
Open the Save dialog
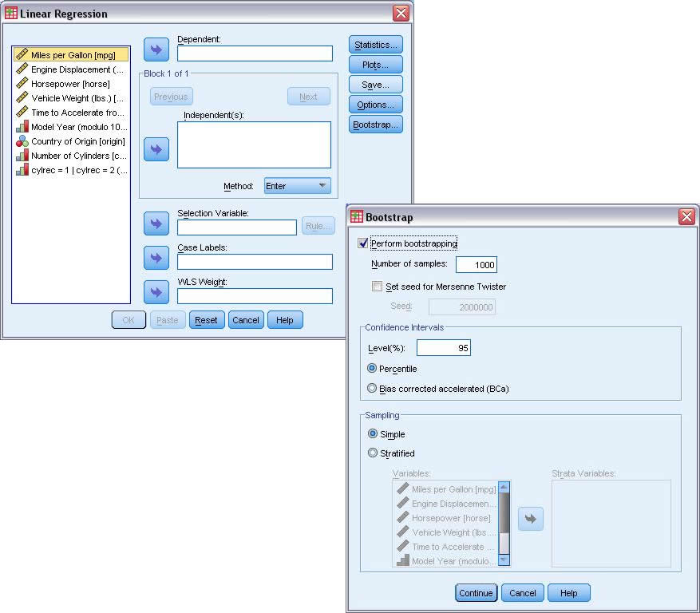click(x=375, y=85)
